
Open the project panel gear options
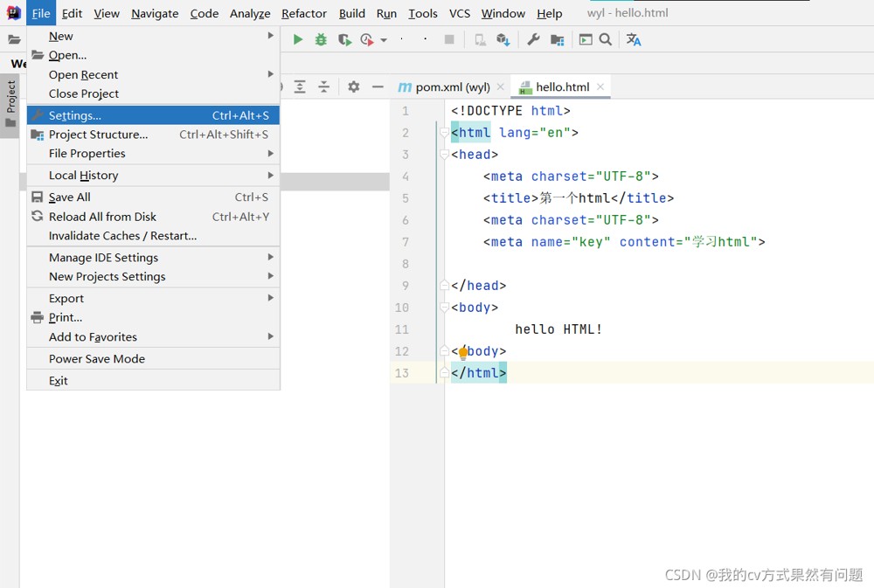pyautogui.click(x=353, y=86)
